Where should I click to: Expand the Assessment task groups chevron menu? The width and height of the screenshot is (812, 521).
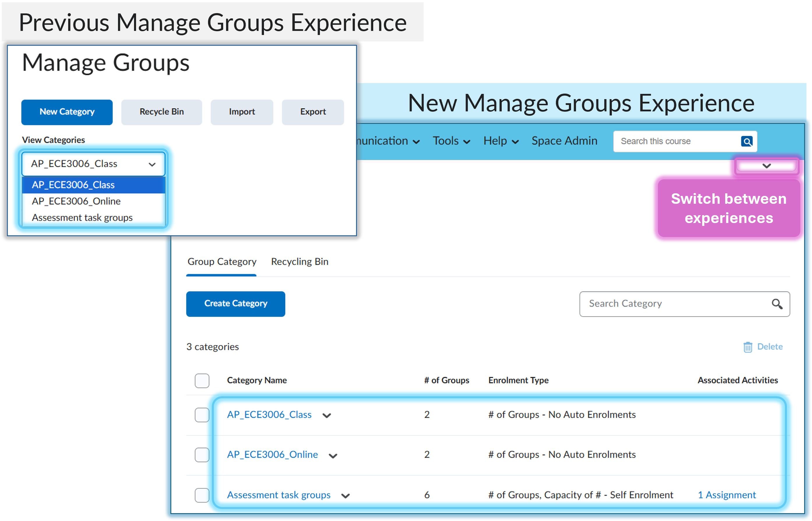coord(346,496)
